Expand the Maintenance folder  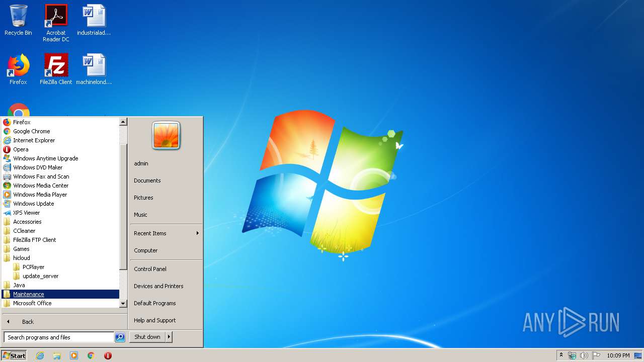click(60, 294)
